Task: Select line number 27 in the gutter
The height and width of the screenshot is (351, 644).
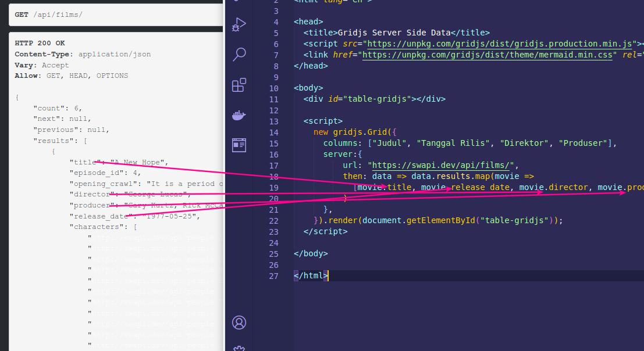Action: click(x=274, y=276)
